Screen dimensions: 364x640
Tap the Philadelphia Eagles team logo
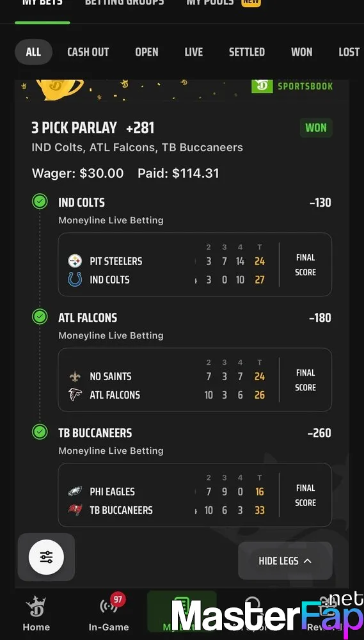[x=75, y=492]
